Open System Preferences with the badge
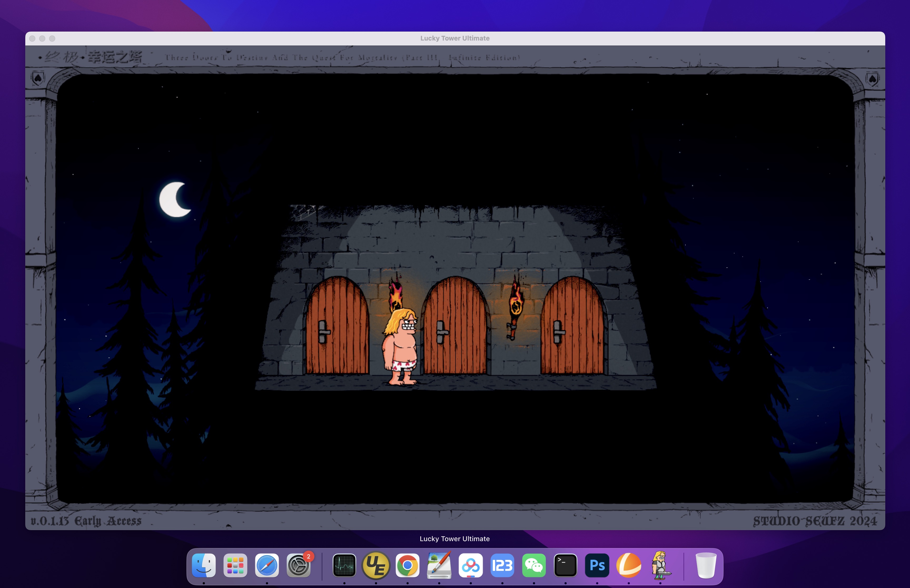This screenshot has width=910, height=588. pyautogui.click(x=299, y=565)
